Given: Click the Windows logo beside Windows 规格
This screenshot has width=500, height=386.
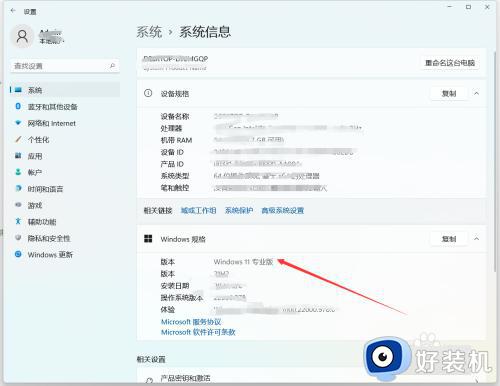Looking at the screenshot, I should 148,239.
